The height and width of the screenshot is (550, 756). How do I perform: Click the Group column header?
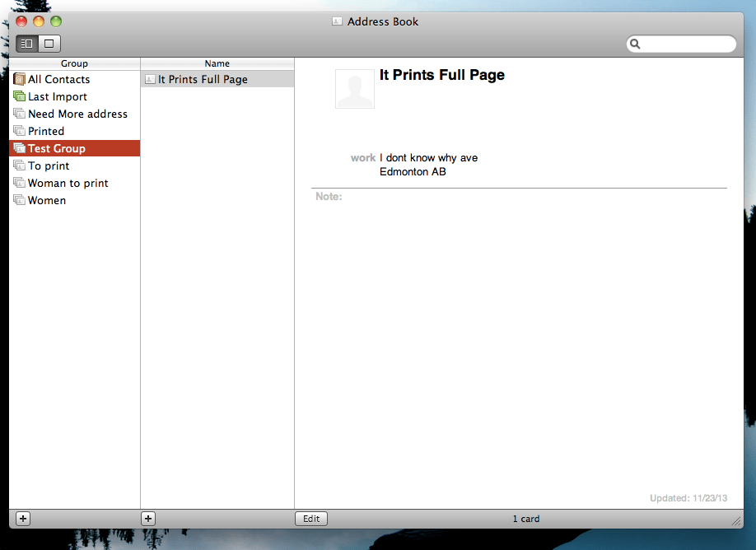tap(74, 63)
